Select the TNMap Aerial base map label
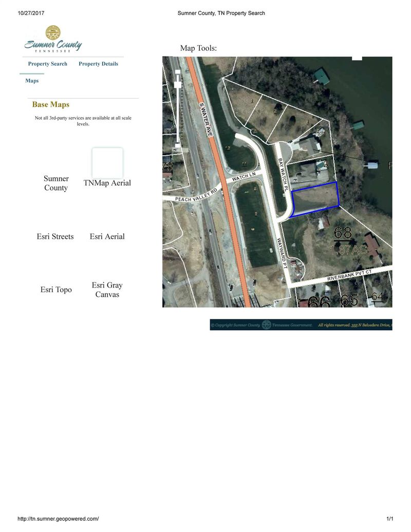The height and width of the screenshot is (532, 411). coord(107,183)
